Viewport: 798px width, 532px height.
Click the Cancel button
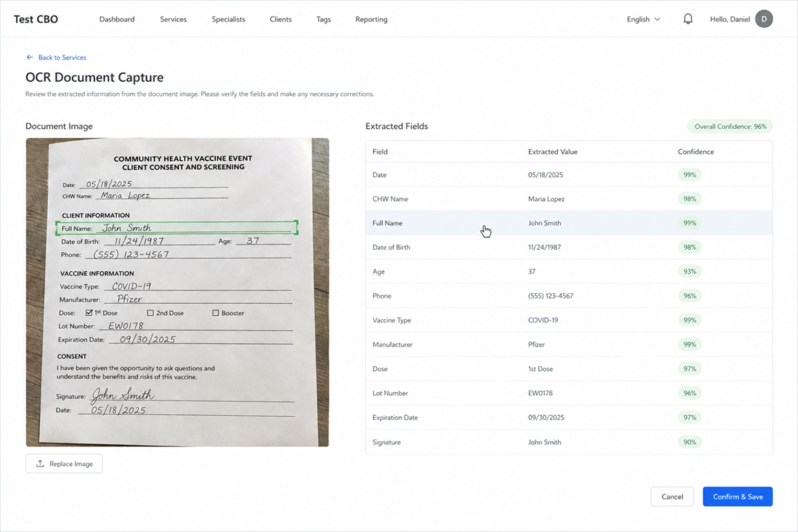(x=672, y=496)
